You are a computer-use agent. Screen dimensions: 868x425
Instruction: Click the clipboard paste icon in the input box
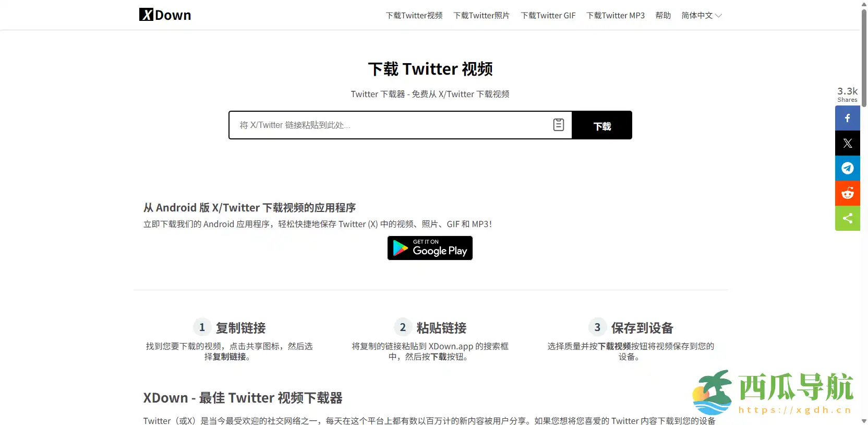click(x=558, y=125)
